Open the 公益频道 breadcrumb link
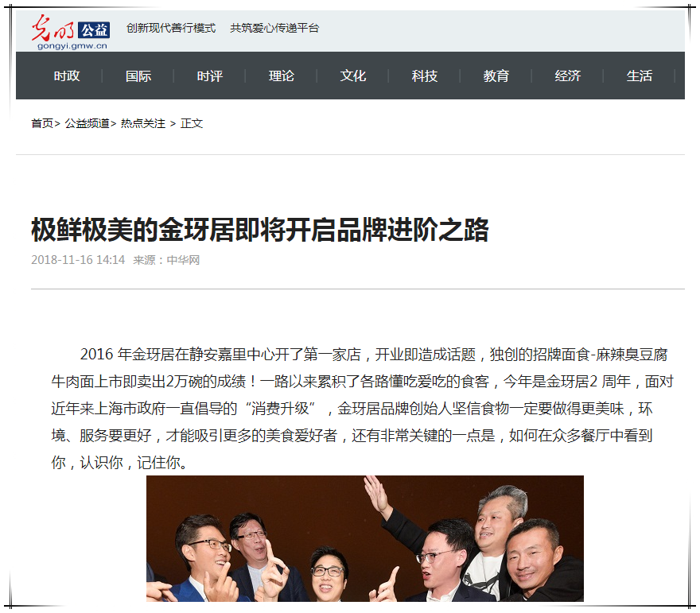Viewport: 700px width, 613px height. [x=87, y=123]
